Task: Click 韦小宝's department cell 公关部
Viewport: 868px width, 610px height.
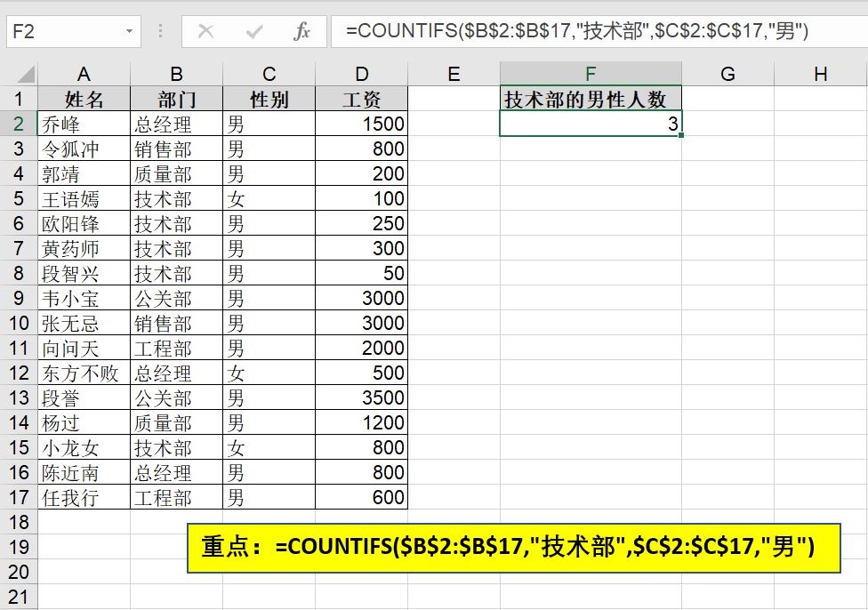Action: [x=176, y=298]
